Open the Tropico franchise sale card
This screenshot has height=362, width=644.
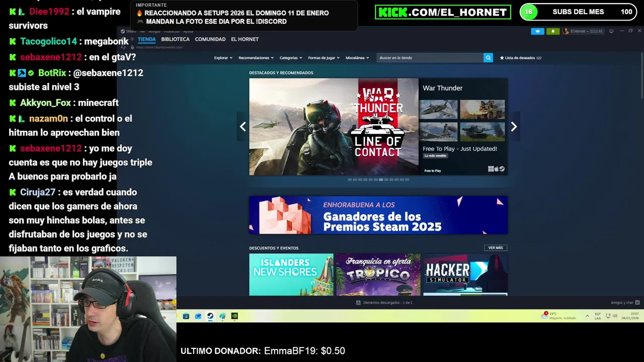[378, 275]
